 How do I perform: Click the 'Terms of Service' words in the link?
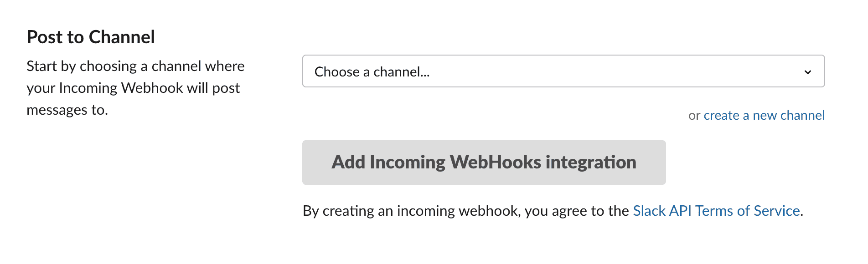(748, 211)
